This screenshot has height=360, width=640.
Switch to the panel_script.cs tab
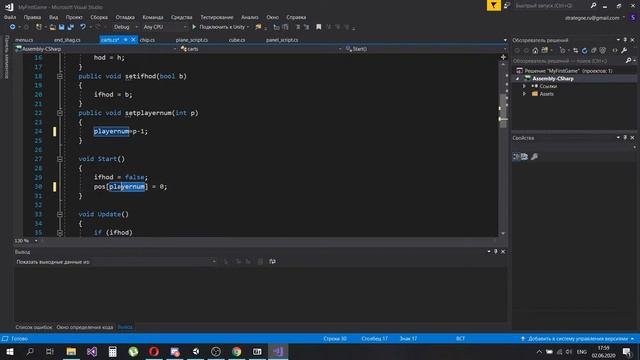point(282,40)
